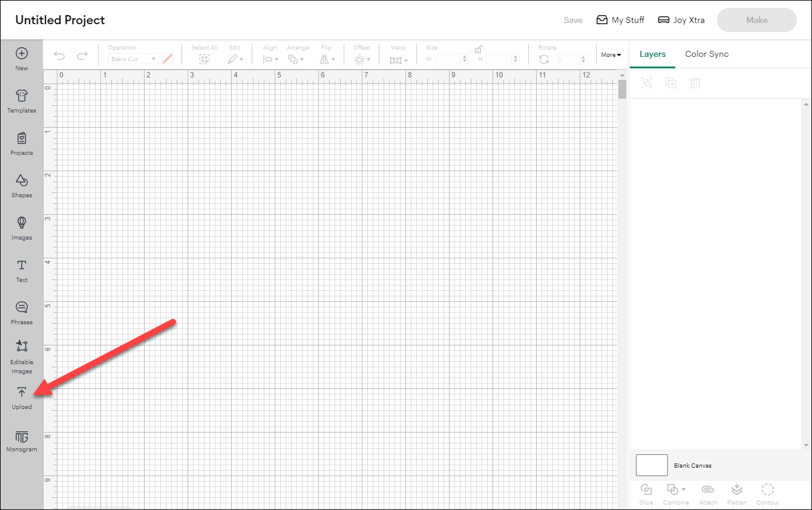Select the Text tool

click(21, 270)
